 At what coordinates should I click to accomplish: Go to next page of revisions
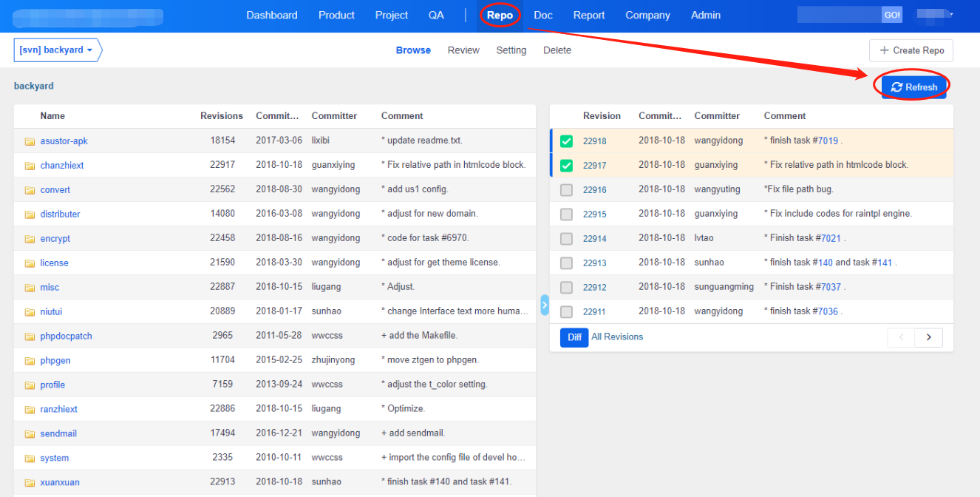(928, 337)
